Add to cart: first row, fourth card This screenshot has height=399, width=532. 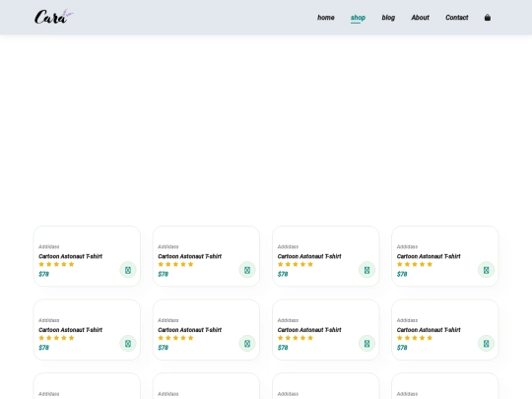click(x=487, y=270)
